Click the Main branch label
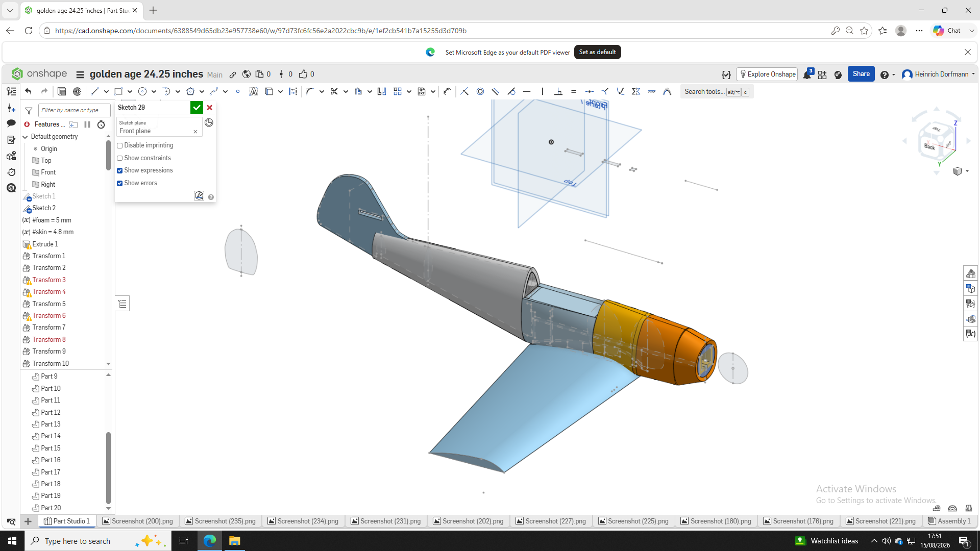The image size is (980, 551). 215,75
